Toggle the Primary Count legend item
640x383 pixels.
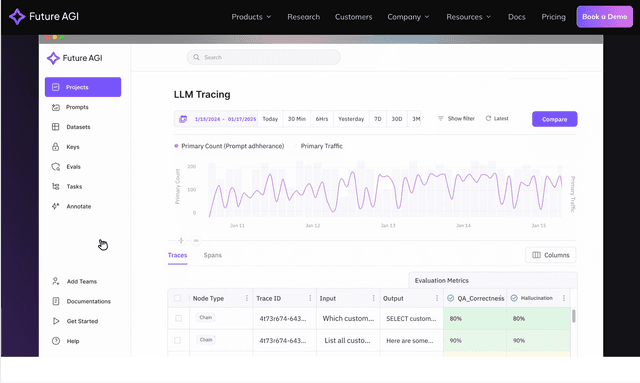[229, 146]
